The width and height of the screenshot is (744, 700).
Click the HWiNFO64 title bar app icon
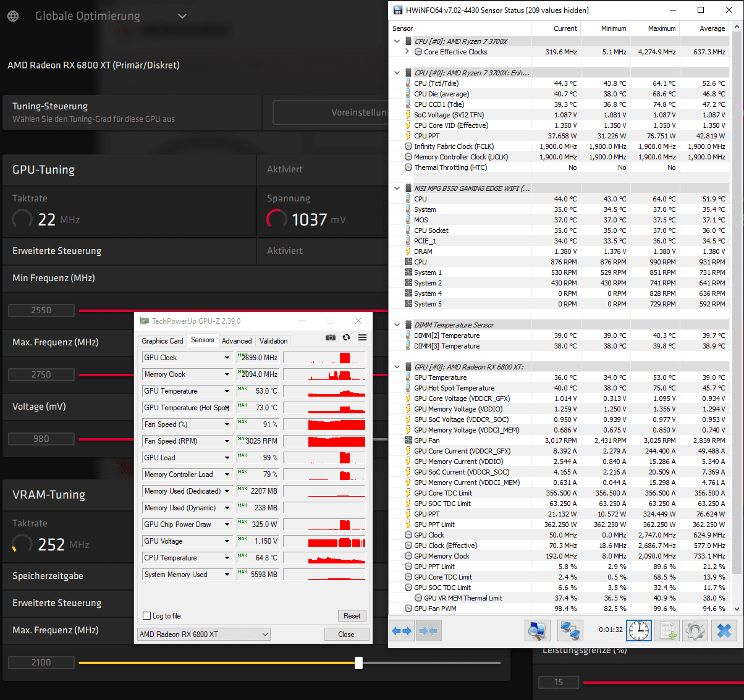pos(398,10)
